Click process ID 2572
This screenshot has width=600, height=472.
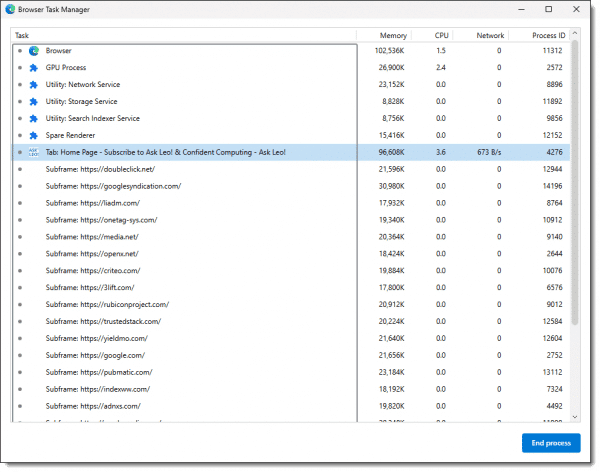[x=554, y=68]
